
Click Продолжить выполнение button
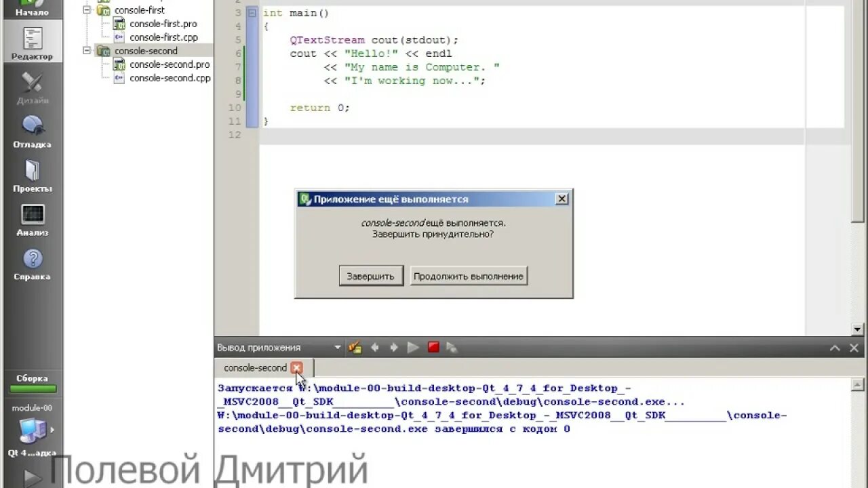point(469,276)
